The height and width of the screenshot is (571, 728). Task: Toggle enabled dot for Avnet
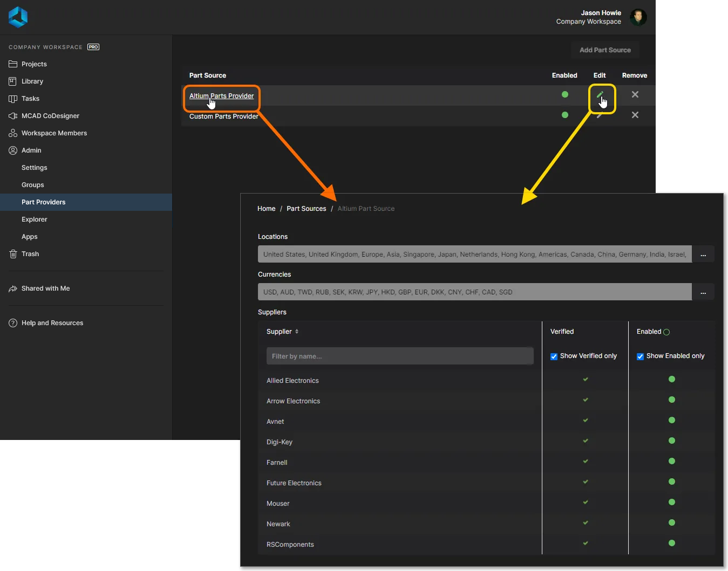672,420
